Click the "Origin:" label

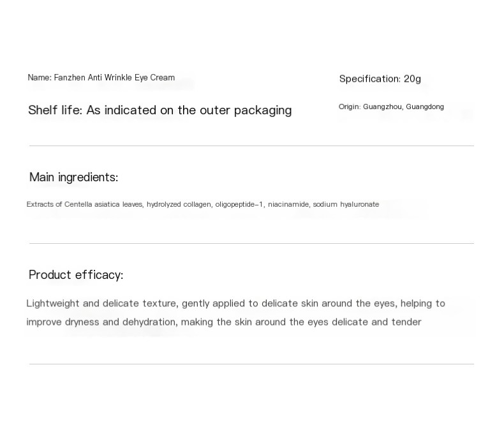tap(349, 107)
